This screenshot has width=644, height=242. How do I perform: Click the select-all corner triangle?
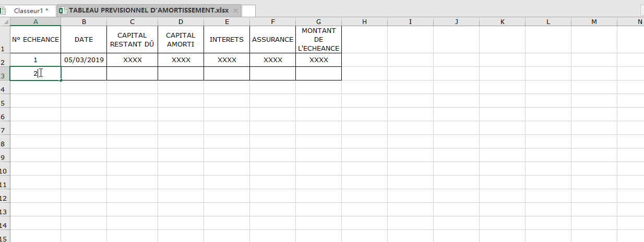(x=5, y=21)
